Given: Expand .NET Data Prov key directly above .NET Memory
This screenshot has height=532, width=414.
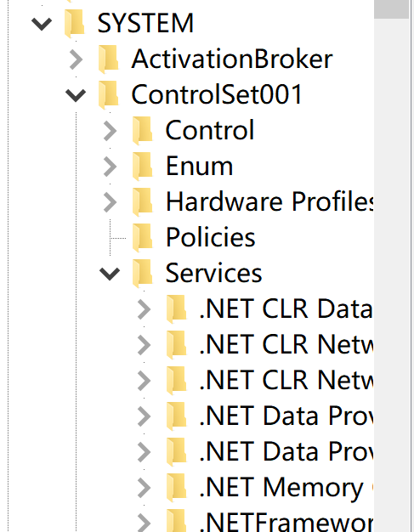Looking at the screenshot, I should click(144, 452).
